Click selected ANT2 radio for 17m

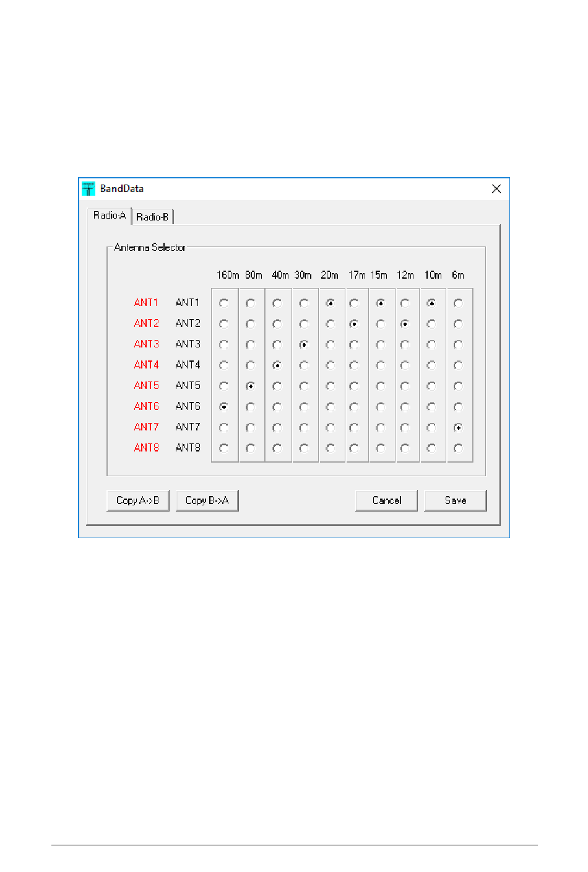[354, 324]
